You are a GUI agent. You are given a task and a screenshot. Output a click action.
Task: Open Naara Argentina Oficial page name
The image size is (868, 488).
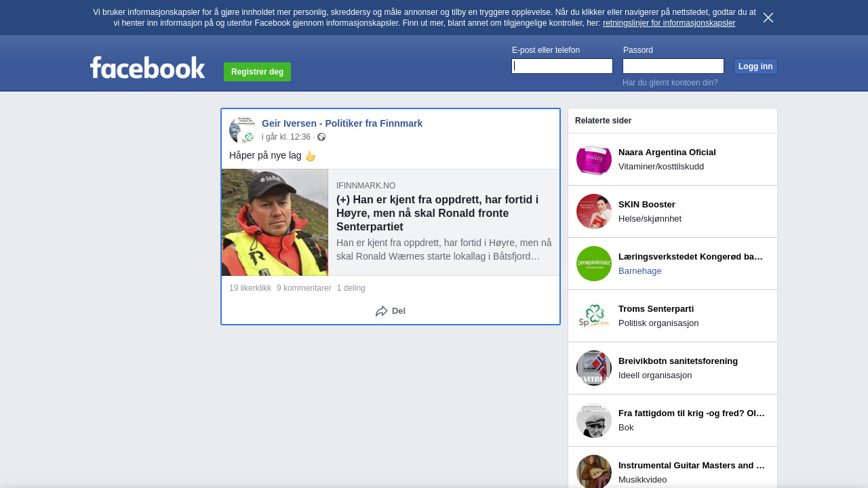(x=667, y=152)
